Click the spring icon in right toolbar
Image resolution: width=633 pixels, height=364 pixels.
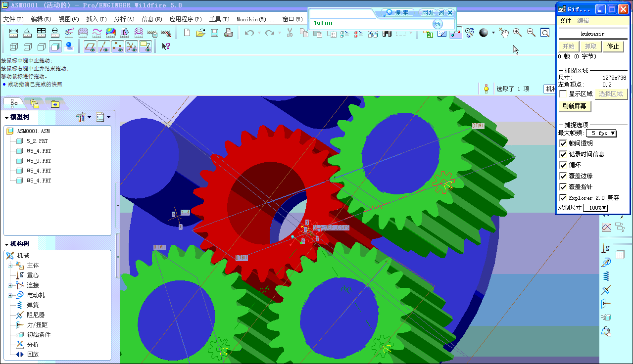(606, 276)
